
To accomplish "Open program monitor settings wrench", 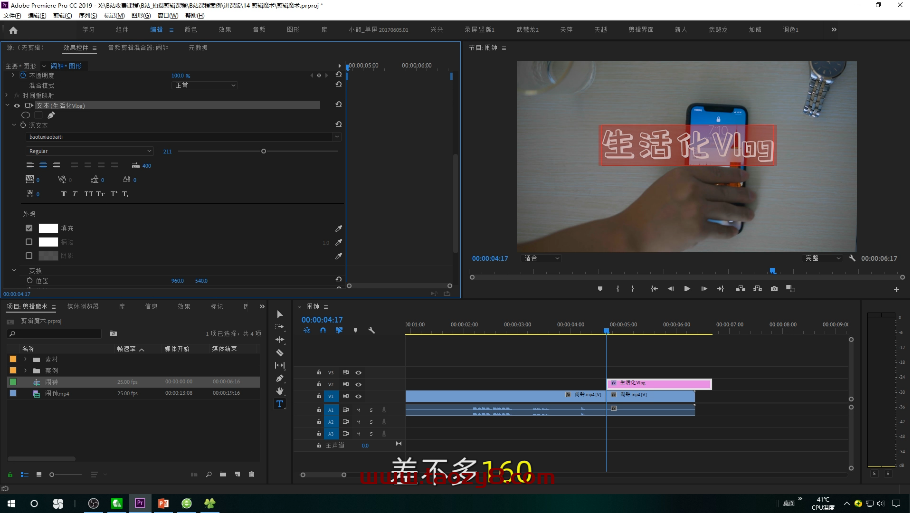I will pos(852,258).
